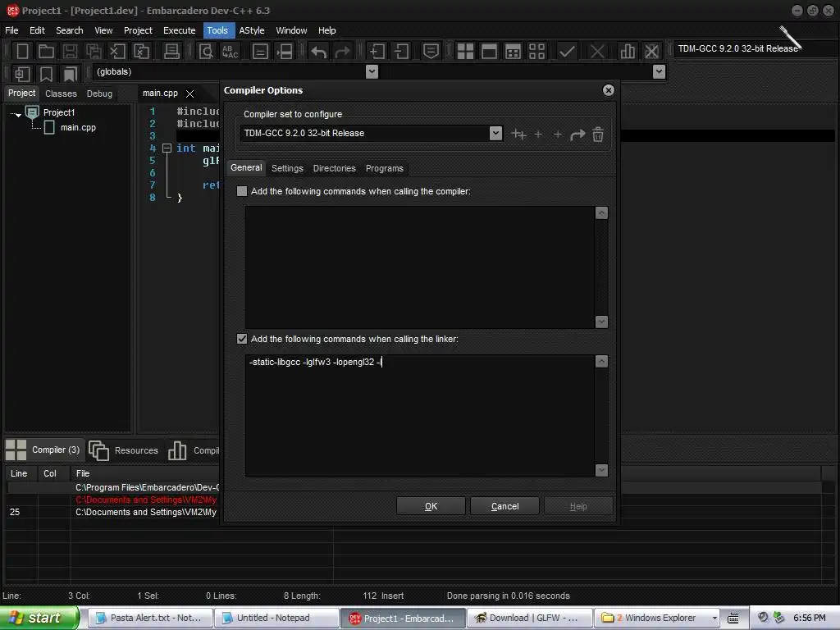The height and width of the screenshot is (630, 840).
Task: Click the Delete Profiling info icon
Action: [x=651, y=52]
